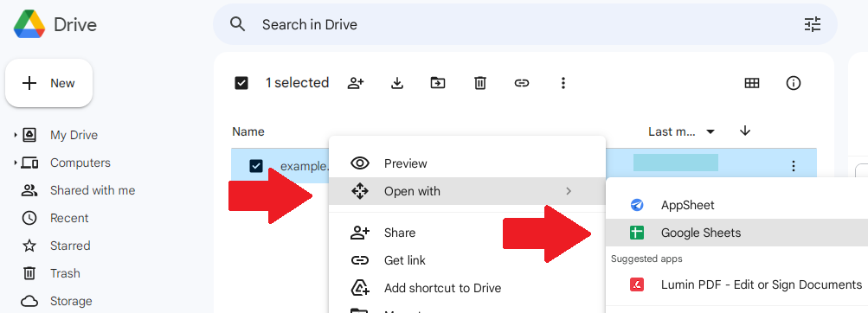Image resolution: width=868 pixels, height=313 pixels.
Task: Toggle the select-all checkbox beside 1 selected
Action: tap(241, 83)
